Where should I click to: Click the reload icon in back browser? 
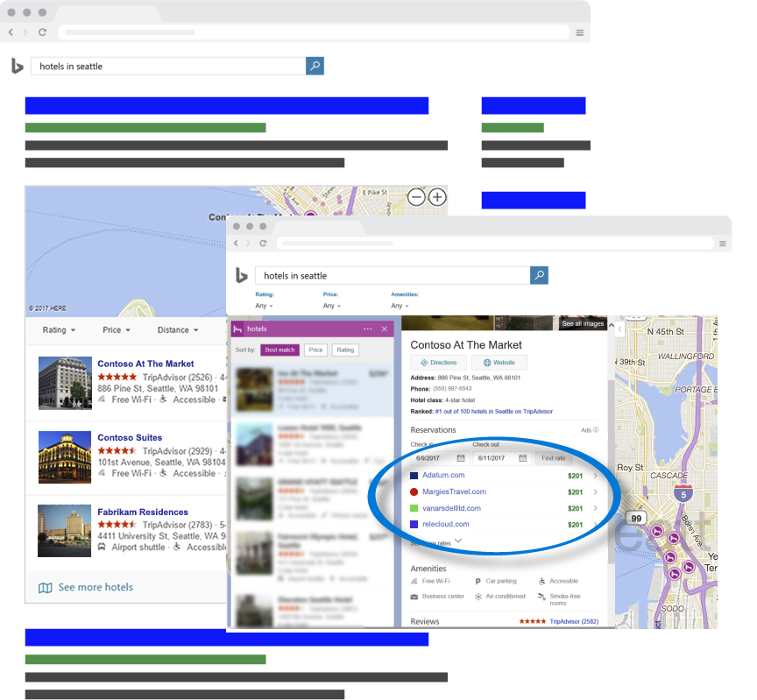(x=42, y=32)
